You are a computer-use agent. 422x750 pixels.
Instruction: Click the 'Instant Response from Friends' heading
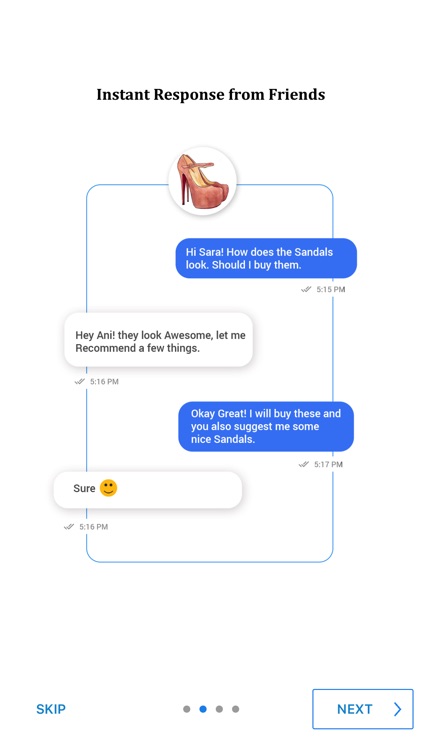211,94
